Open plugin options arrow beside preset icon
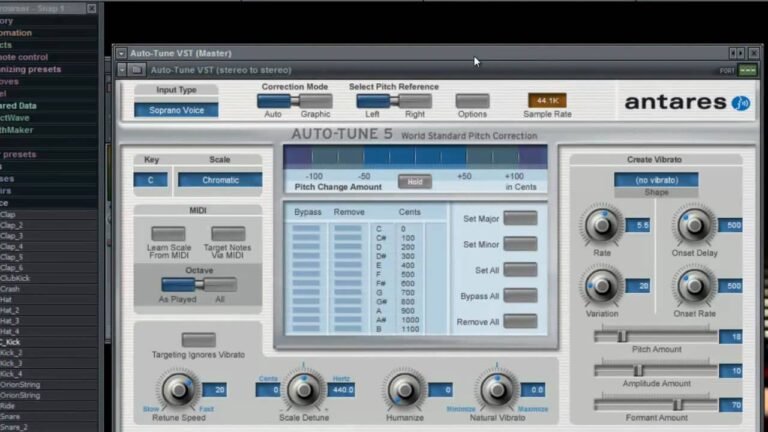This screenshot has width=768, height=432. point(122,70)
